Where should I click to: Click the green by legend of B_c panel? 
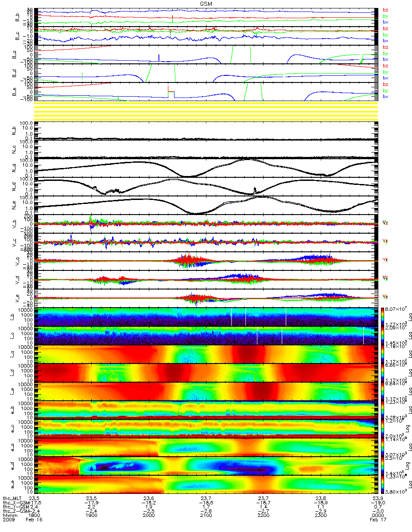(x=385, y=35)
